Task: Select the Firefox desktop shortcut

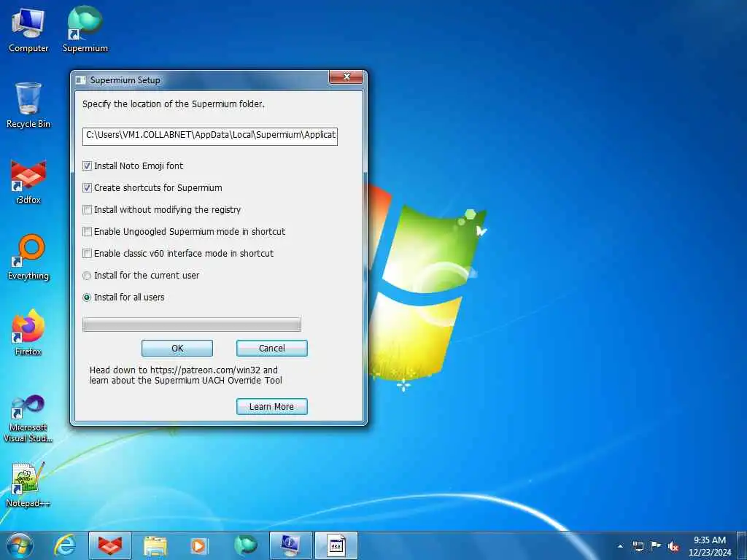Action: pos(28,332)
